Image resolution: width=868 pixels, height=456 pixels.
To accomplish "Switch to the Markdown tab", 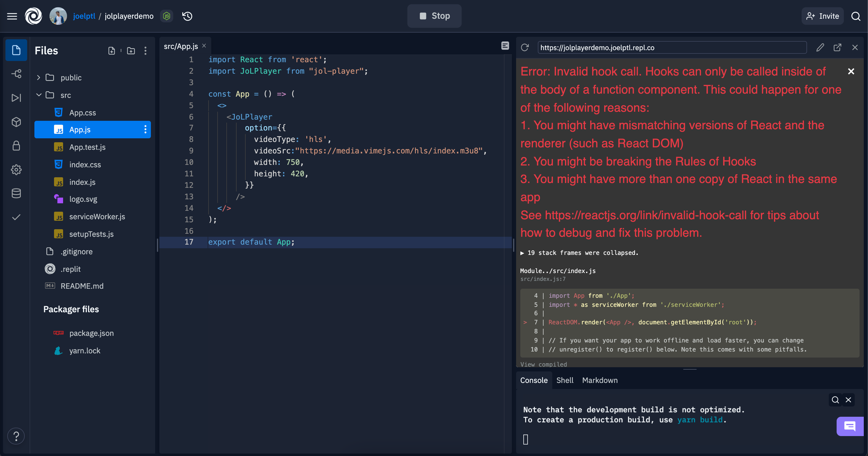I will click(600, 380).
